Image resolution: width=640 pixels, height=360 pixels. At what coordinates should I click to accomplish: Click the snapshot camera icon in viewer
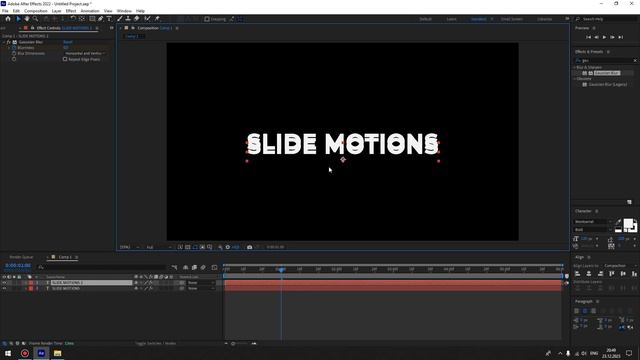(249, 247)
